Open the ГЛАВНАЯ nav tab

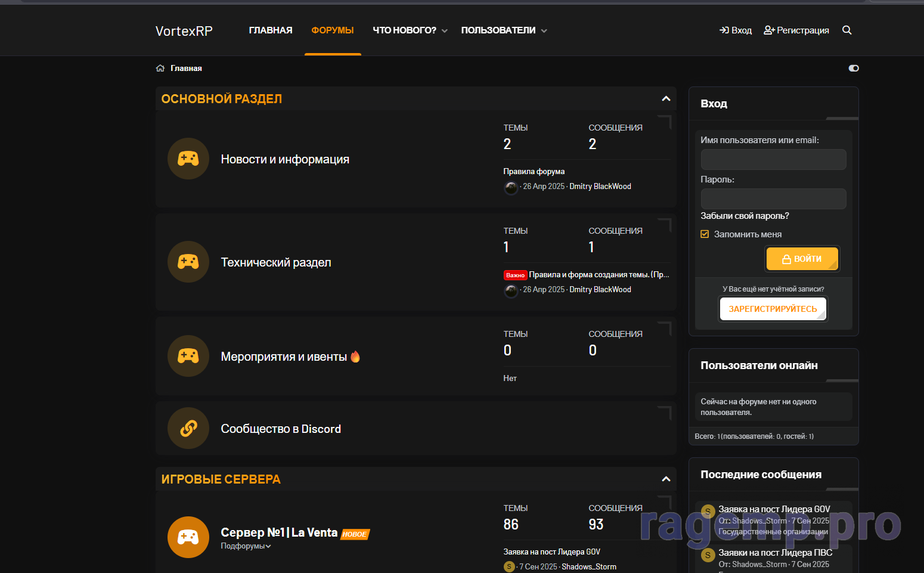coord(271,30)
